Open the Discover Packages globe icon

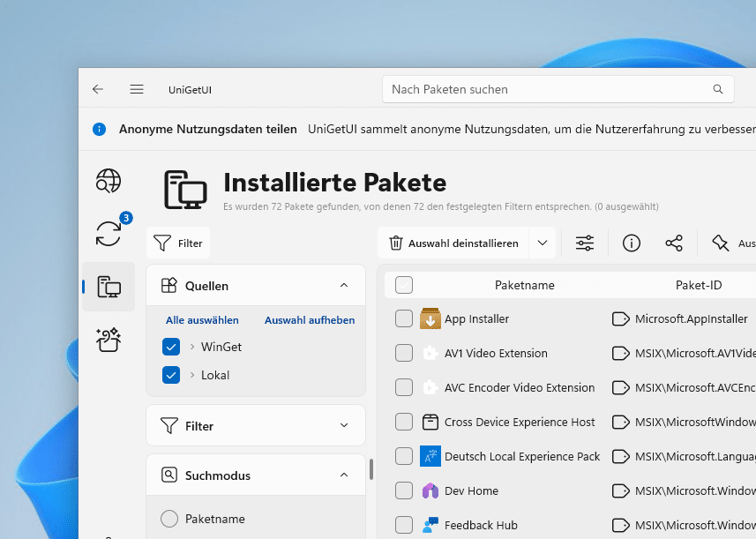tap(108, 180)
